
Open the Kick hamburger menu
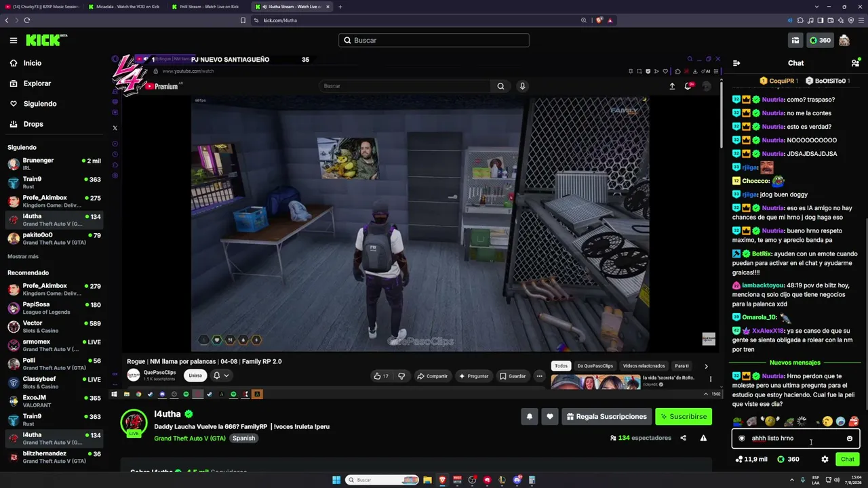tap(14, 41)
